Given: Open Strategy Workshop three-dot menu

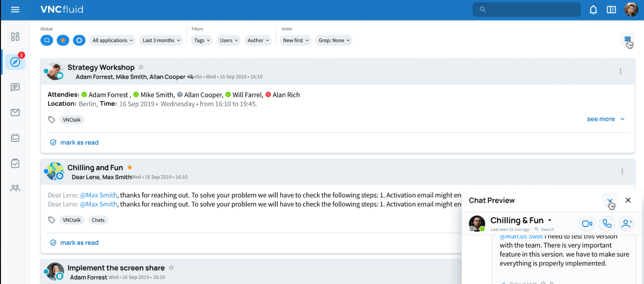Looking at the screenshot, I should coord(620,71).
